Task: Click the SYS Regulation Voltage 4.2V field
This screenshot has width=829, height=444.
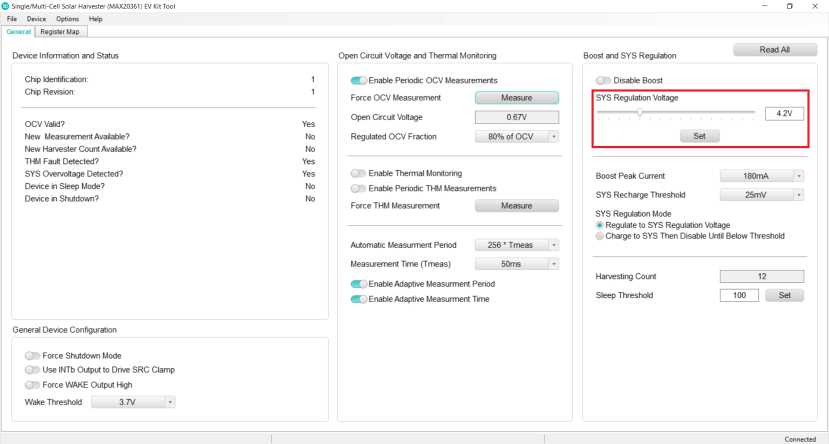Action: [x=785, y=114]
